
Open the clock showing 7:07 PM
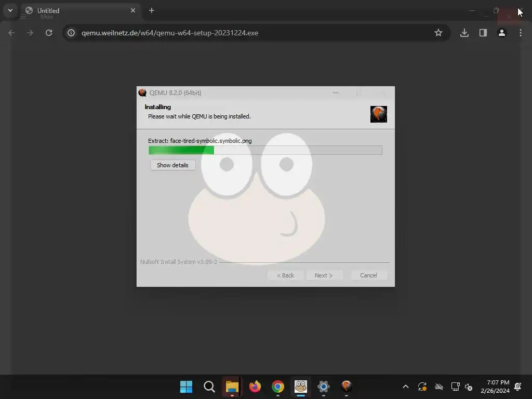[495, 387]
